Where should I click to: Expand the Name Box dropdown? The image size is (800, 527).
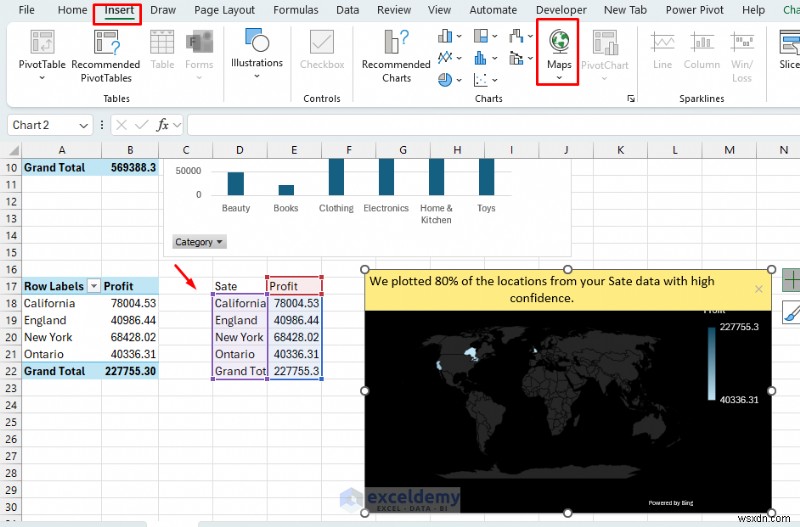click(x=83, y=126)
